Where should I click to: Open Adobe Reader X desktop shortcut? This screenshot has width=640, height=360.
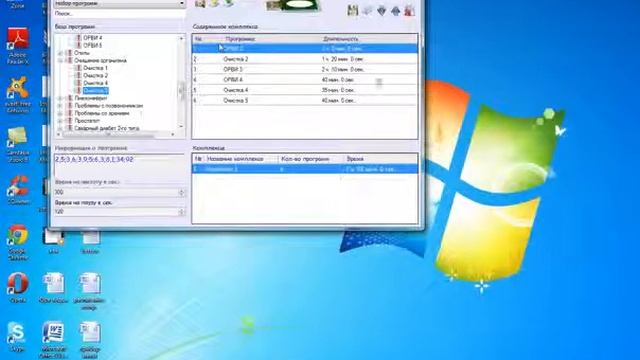[18, 45]
